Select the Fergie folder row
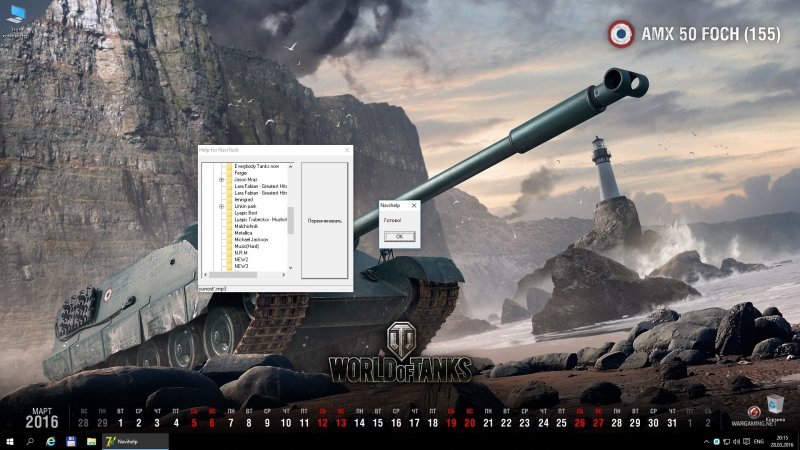800x450 pixels. point(240,173)
